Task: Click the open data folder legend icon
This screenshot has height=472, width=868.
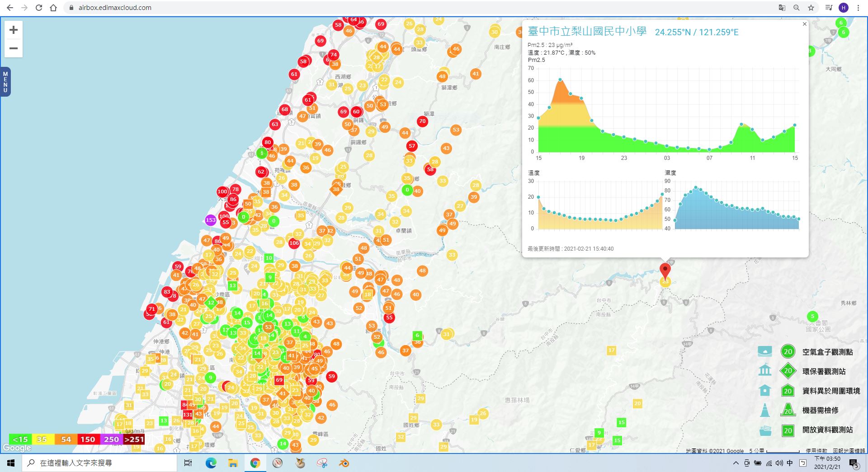Action: point(765,430)
